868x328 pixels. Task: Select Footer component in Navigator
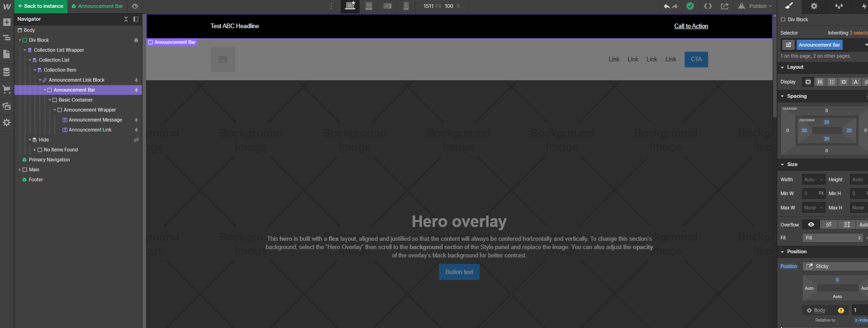point(35,179)
